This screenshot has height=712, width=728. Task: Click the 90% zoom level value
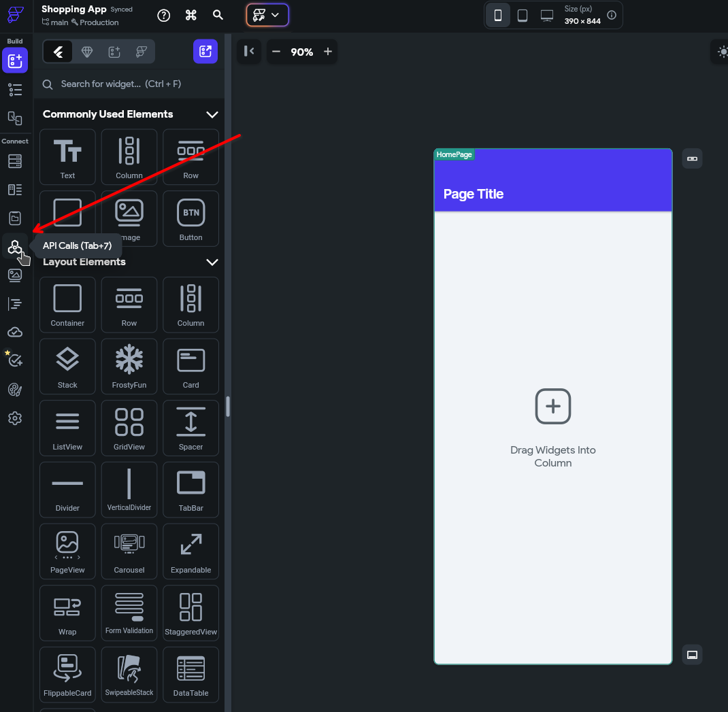pyautogui.click(x=302, y=52)
